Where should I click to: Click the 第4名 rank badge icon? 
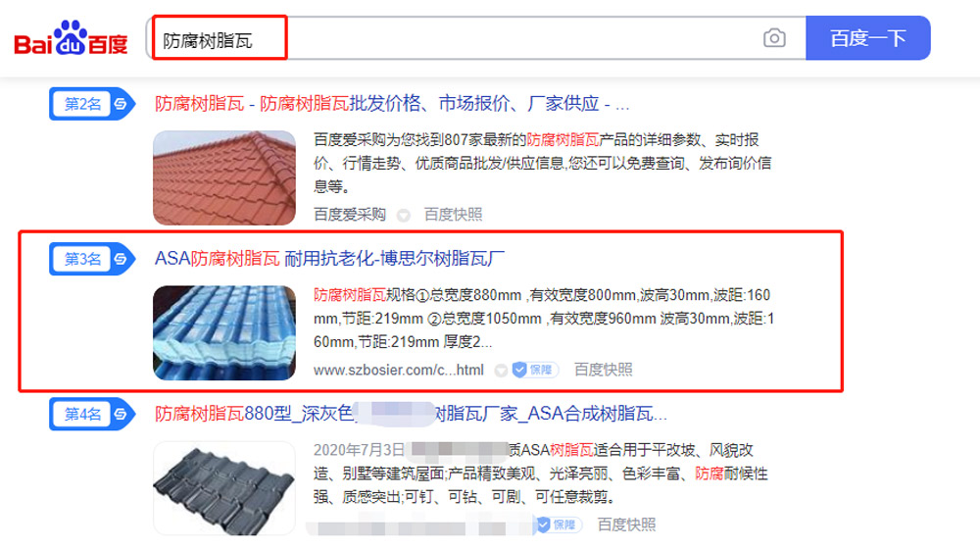[92, 414]
